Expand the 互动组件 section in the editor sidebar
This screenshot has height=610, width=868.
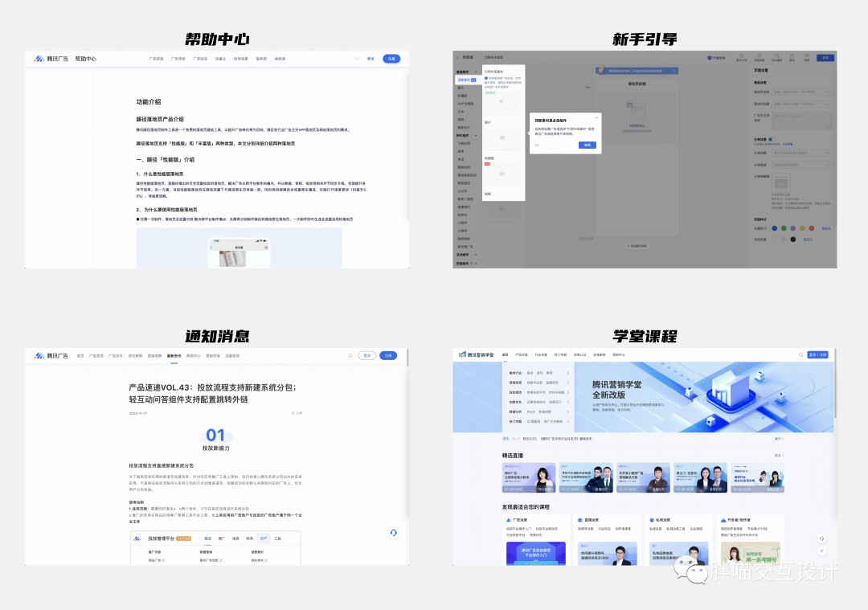point(477,255)
